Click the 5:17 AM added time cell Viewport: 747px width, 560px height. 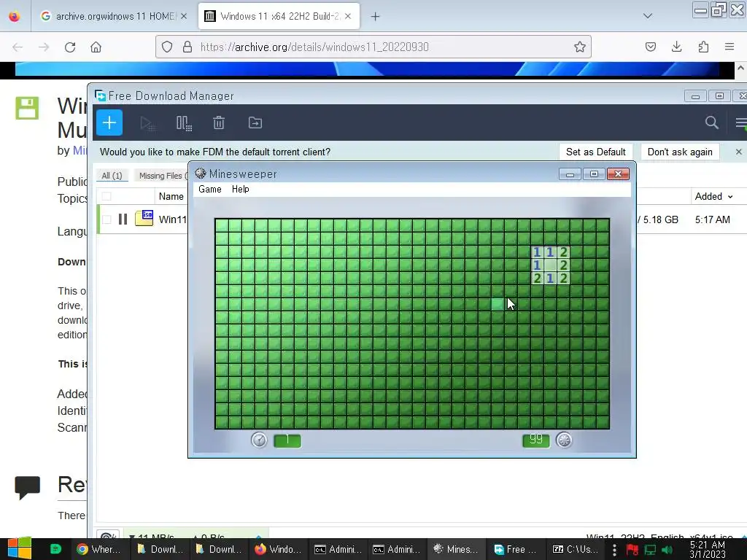click(x=712, y=219)
